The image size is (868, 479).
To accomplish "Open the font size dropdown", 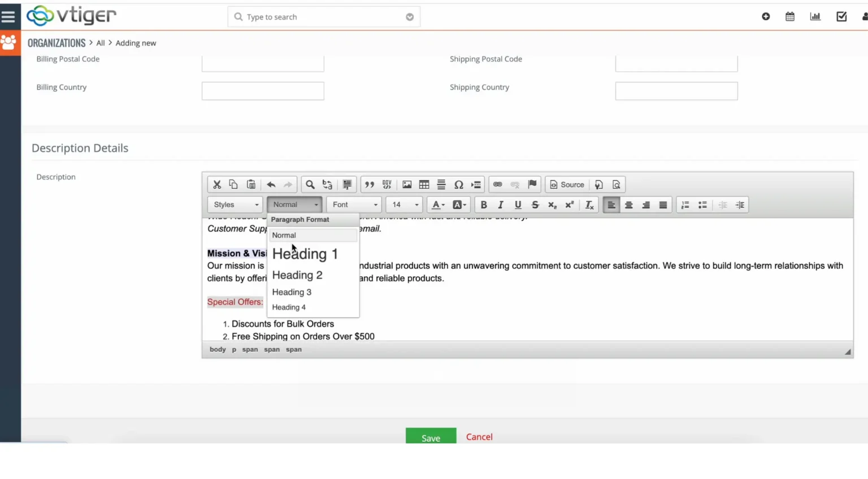I will click(403, 204).
